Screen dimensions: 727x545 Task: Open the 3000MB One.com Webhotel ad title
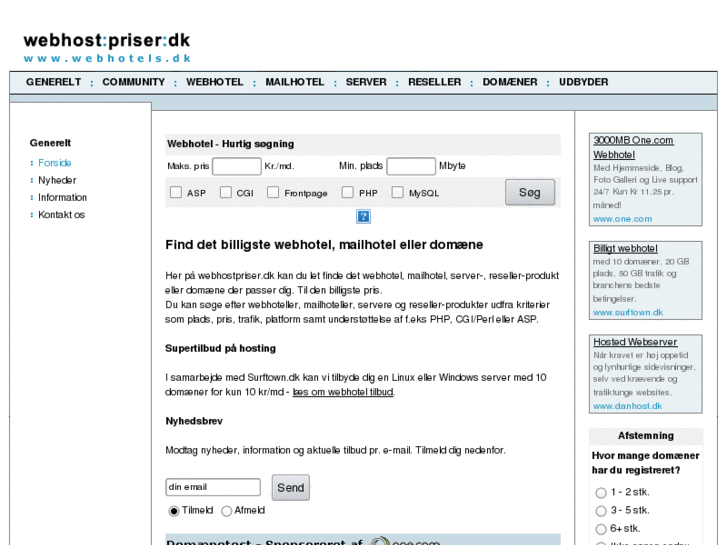[633, 147]
